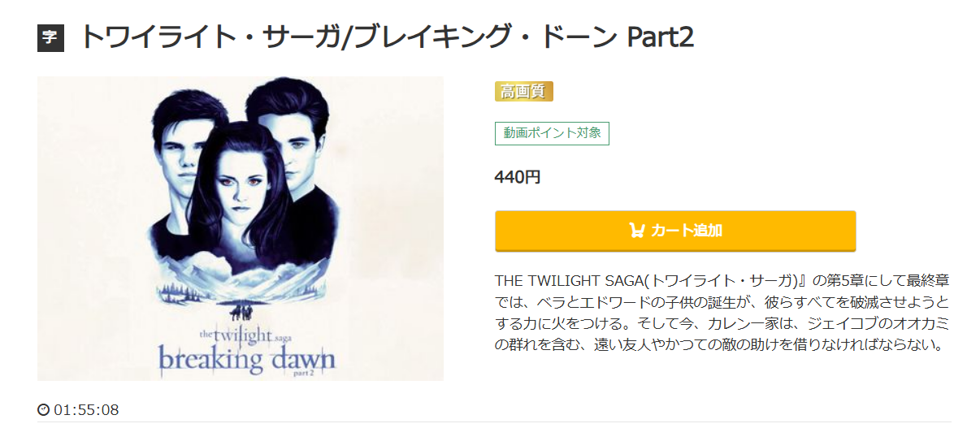This screenshot has height=428, width=980.
Task: Click the 01:55:08 duration text
Action: [86, 410]
